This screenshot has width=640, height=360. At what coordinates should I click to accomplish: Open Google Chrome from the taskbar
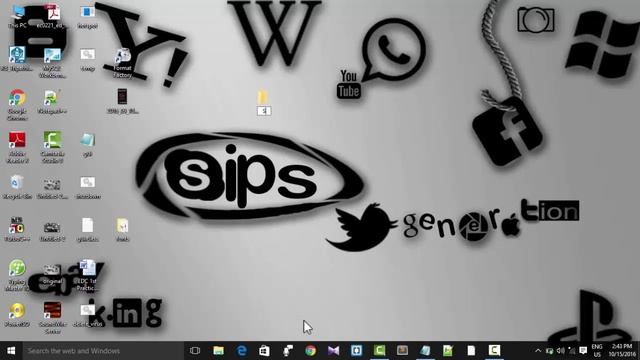[x=310, y=351]
